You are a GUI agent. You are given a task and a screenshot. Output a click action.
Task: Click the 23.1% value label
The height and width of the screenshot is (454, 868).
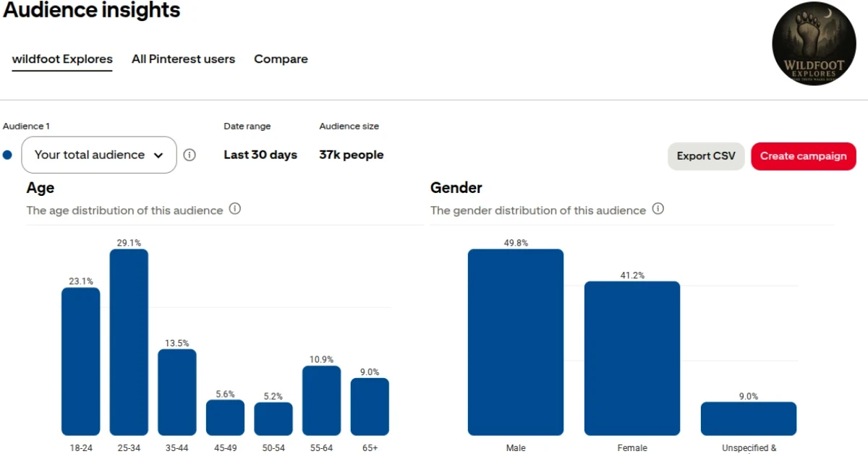81,281
